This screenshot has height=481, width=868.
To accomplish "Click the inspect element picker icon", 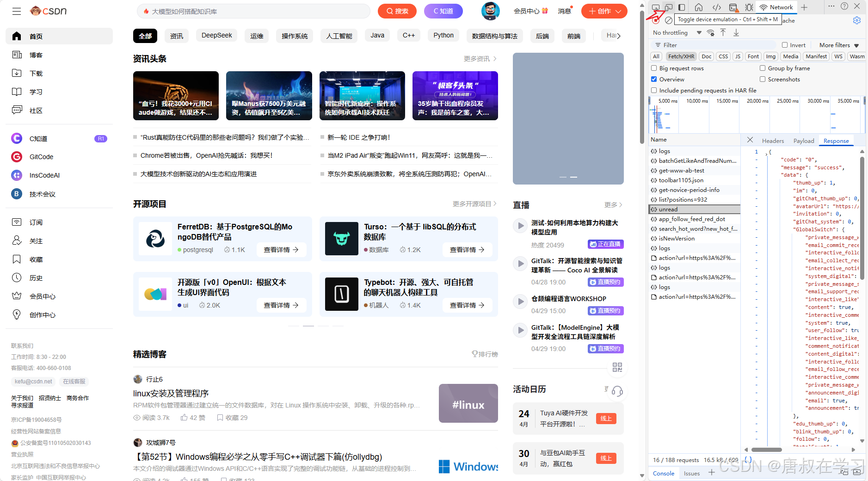I will point(656,7).
